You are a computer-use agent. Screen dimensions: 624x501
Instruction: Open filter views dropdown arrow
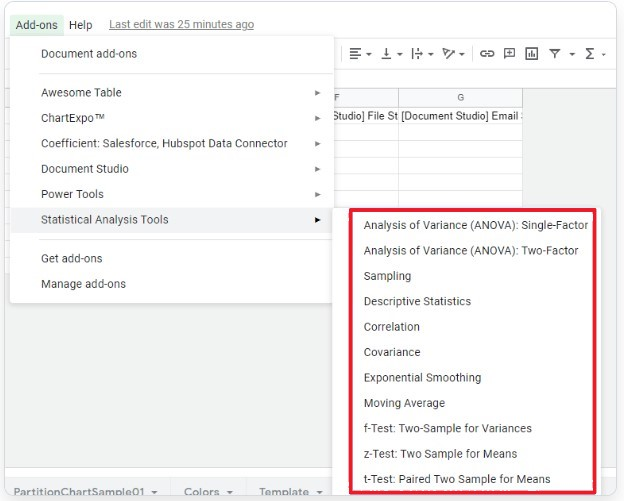572,55
